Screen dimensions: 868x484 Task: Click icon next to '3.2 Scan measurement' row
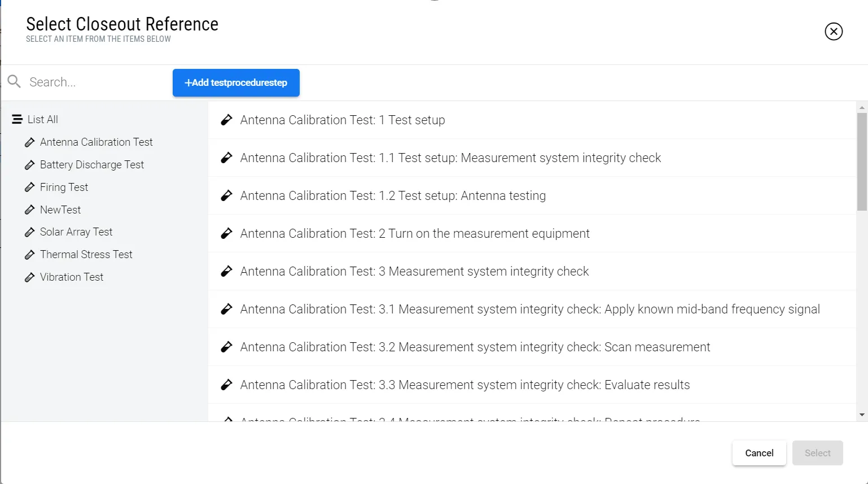(x=226, y=347)
